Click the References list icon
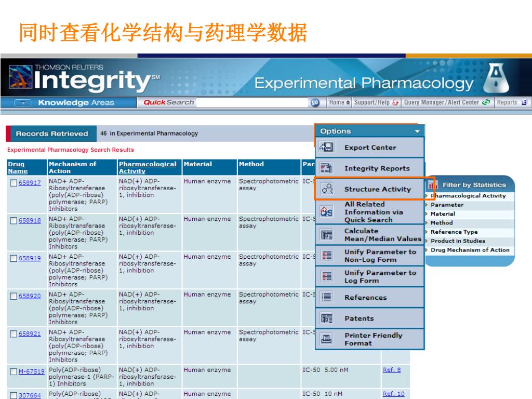The width and height of the screenshot is (532, 399). point(327,297)
